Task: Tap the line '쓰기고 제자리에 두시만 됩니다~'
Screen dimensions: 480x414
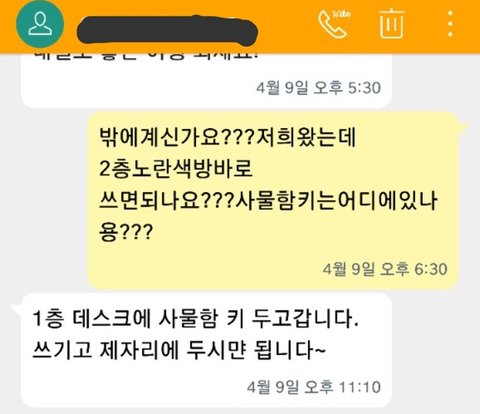Action: coord(179,350)
